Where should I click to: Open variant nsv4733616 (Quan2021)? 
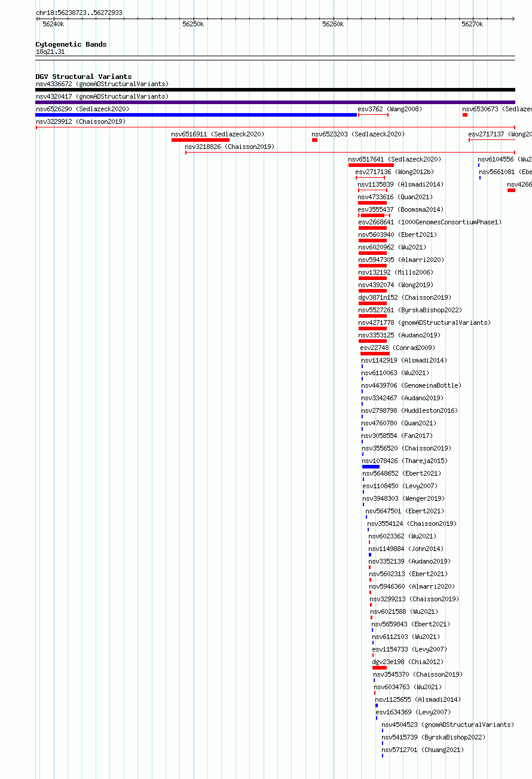(395, 197)
